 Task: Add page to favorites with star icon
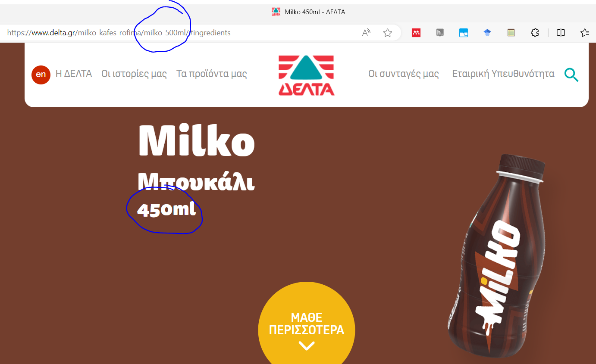(x=388, y=32)
